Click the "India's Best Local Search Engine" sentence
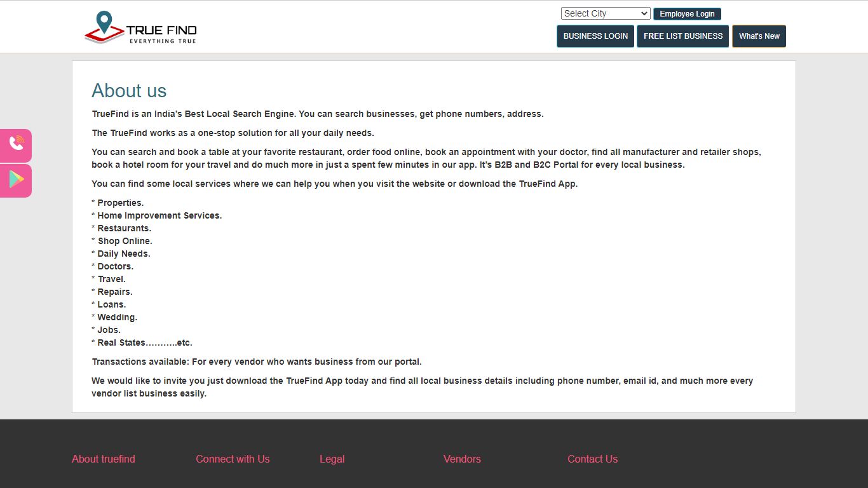The width and height of the screenshot is (868, 488). pos(318,114)
